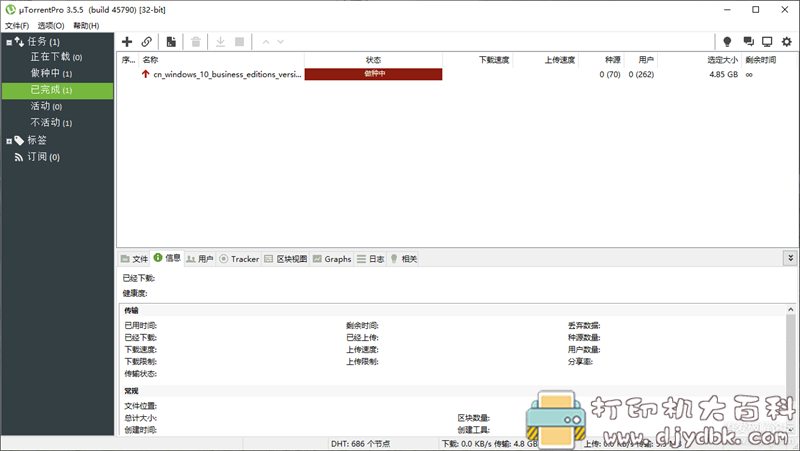Click the red upload arrow on torrent row
Image resolution: width=800 pixels, height=451 pixels.
pos(145,74)
